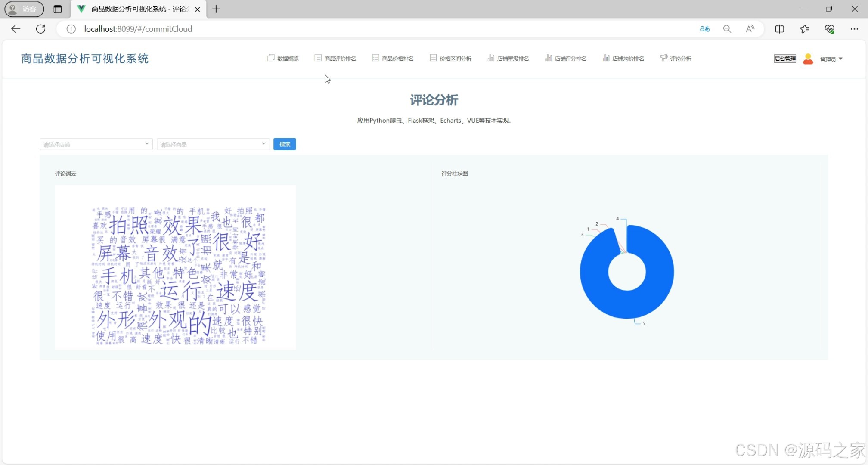Click the admin user avatar icon

[808, 59]
